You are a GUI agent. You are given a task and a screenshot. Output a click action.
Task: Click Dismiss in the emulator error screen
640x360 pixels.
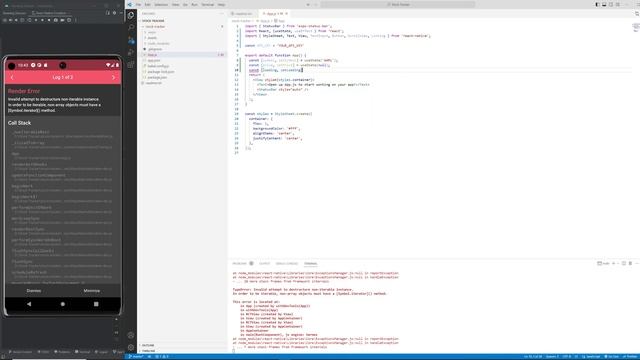[34, 291]
